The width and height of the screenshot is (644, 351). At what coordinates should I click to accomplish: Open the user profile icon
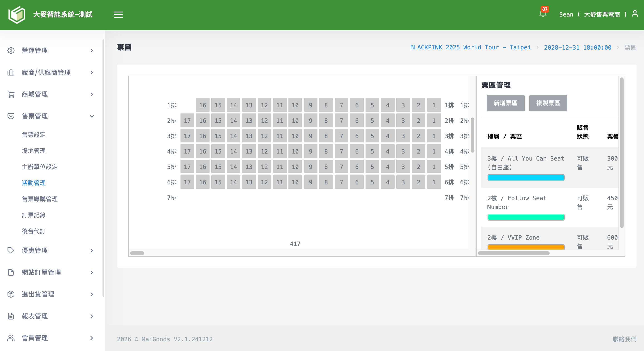[635, 14]
